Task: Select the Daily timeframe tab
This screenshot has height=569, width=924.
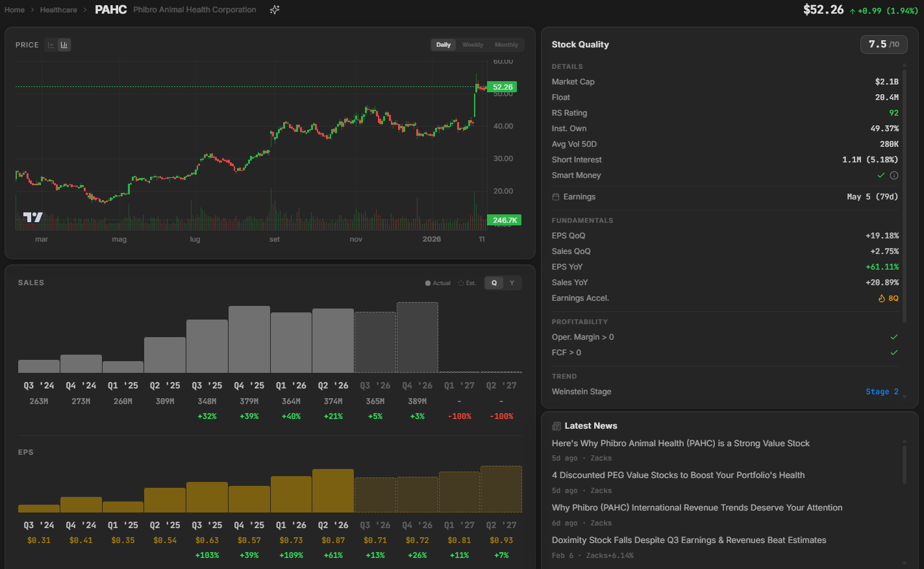Action: click(443, 45)
